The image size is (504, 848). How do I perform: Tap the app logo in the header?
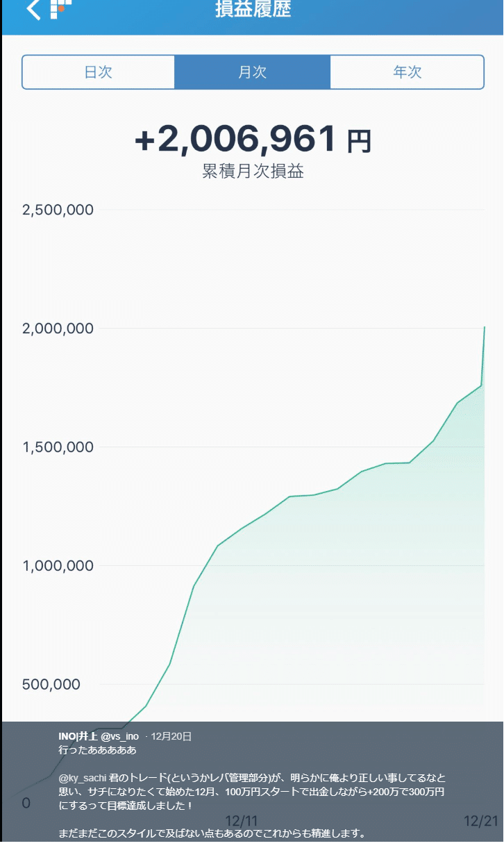pyautogui.click(x=61, y=8)
